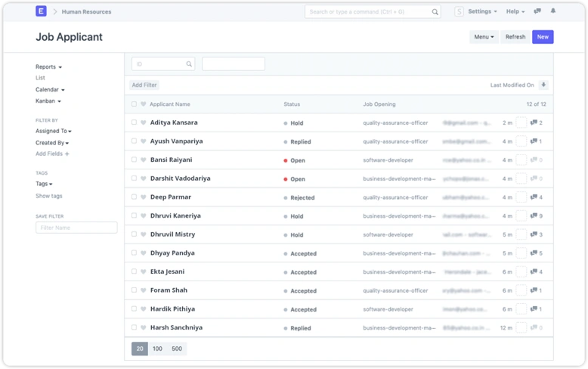
Task: Click empty filter field beside ID
Action: (x=234, y=64)
